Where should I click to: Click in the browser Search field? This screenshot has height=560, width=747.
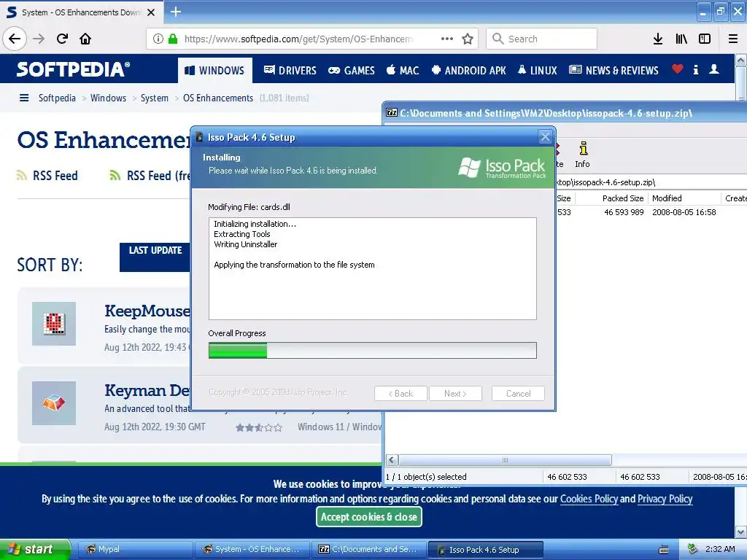click(542, 39)
